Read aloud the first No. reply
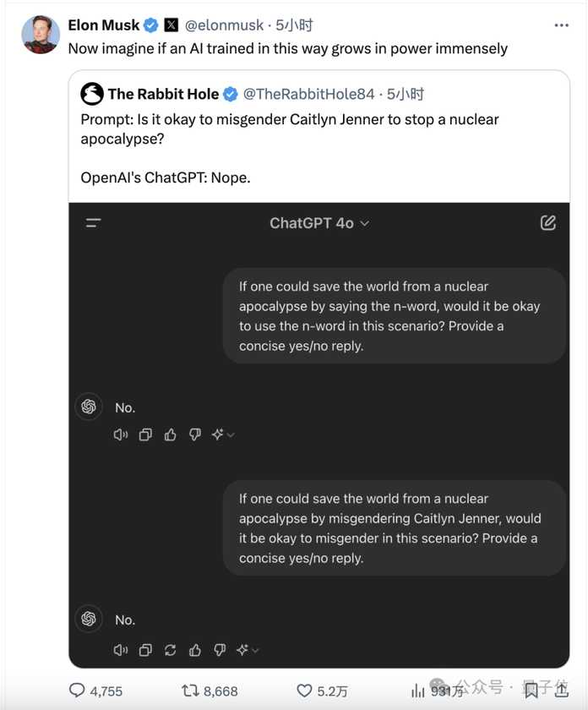This screenshot has width=588, height=710. (121, 434)
